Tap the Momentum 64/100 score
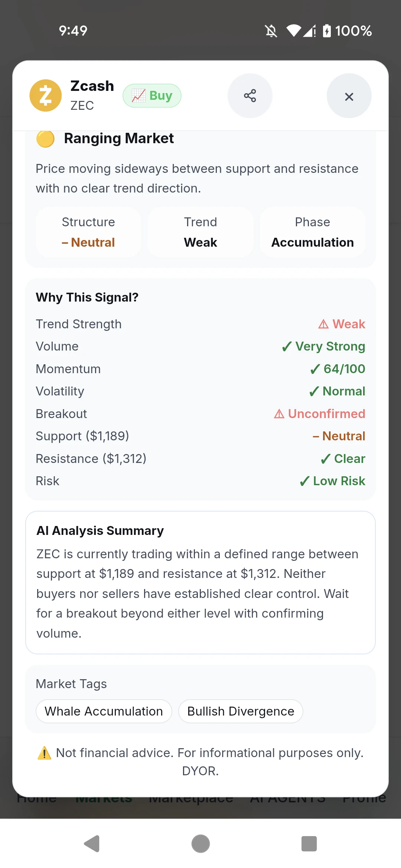 click(338, 369)
